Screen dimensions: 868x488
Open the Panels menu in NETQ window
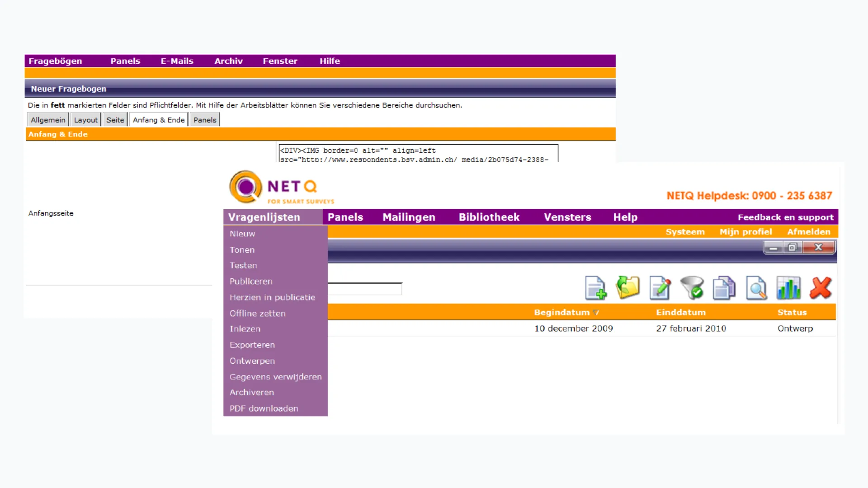coord(345,217)
